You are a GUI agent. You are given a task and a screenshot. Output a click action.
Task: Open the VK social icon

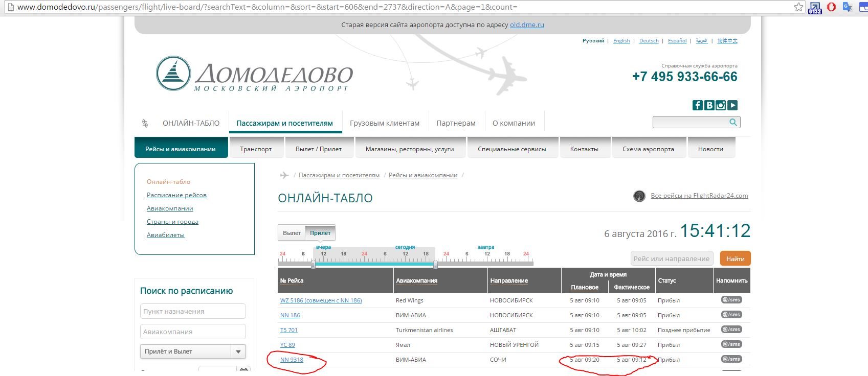tap(709, 105)
